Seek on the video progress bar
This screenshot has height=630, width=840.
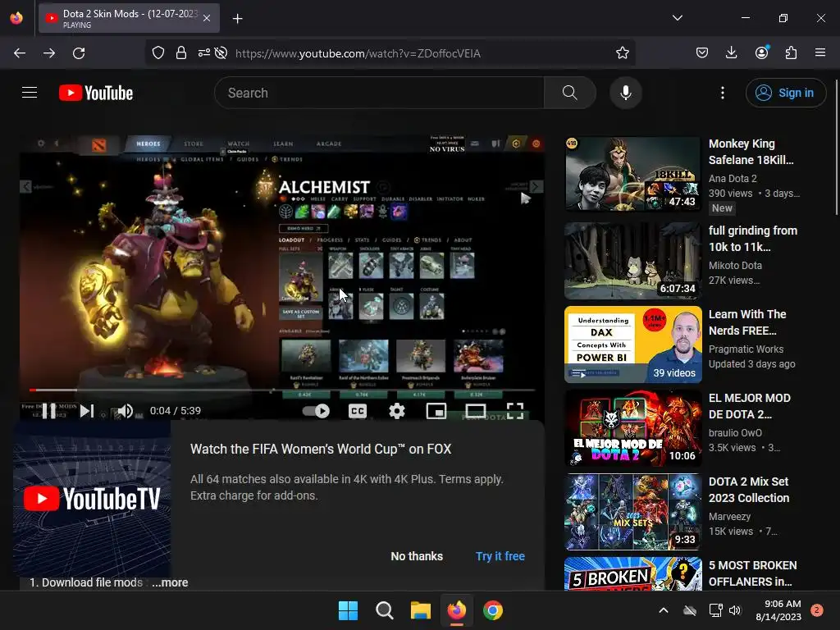[282, 390]
